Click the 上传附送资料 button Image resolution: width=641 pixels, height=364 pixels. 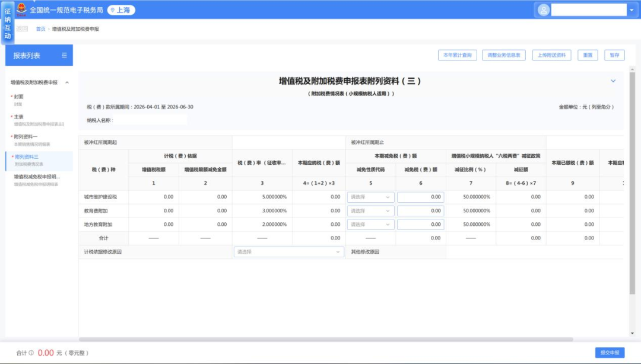coord(551,55)
